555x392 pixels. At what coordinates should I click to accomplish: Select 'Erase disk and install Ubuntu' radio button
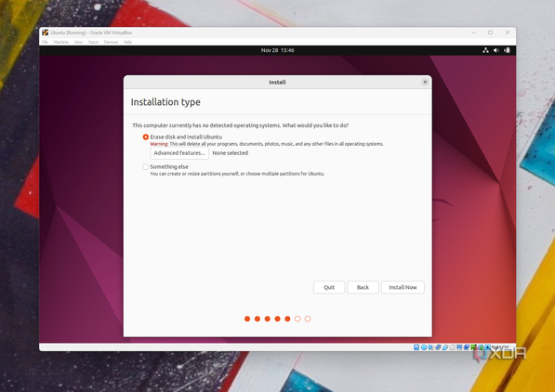click(145, 137)
